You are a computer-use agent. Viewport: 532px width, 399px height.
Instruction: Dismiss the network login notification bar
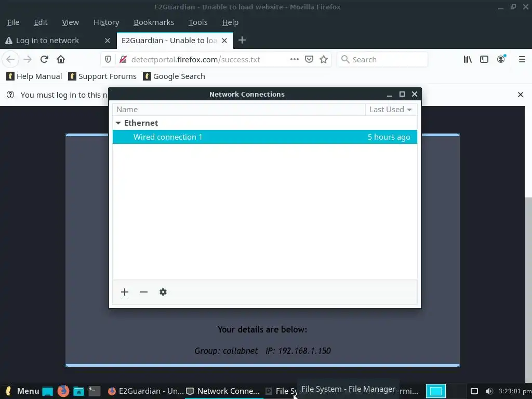(x=521, y=95)
